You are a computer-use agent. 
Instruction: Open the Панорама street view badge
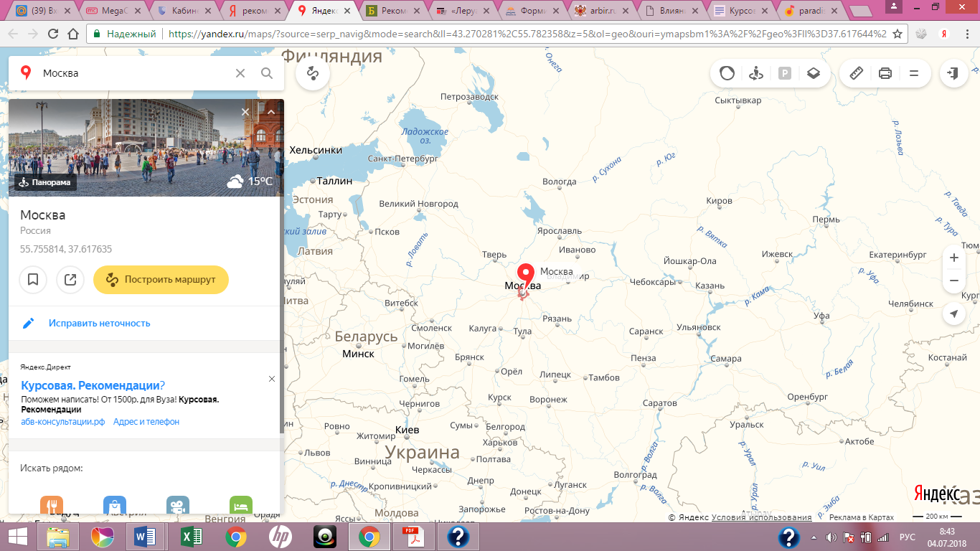click(45, 182)
